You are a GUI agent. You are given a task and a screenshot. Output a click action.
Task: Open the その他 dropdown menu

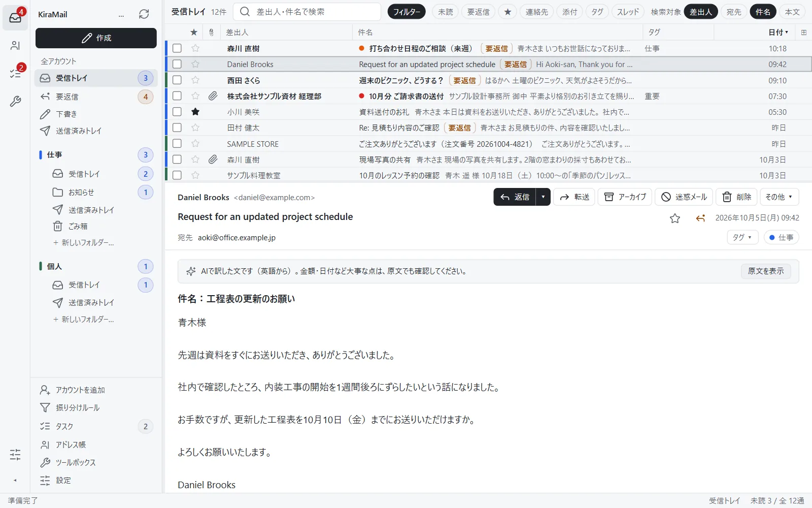pyautogui.click(x=779, y=197)
